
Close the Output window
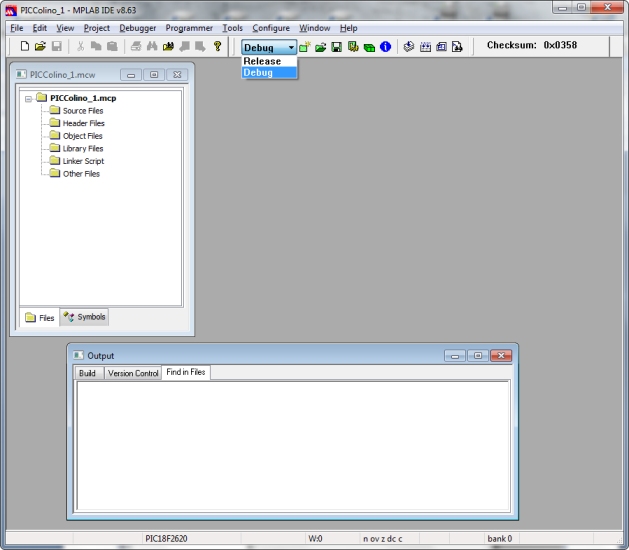[501, 356]
